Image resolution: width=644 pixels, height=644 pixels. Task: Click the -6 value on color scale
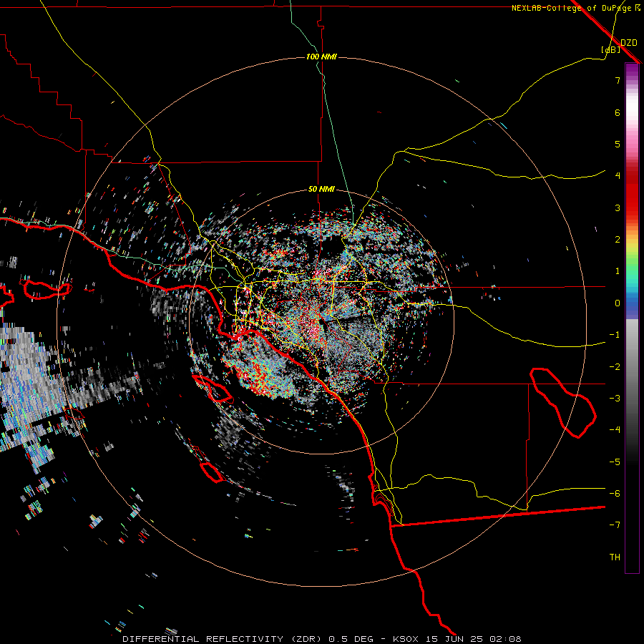click(615, 494)
